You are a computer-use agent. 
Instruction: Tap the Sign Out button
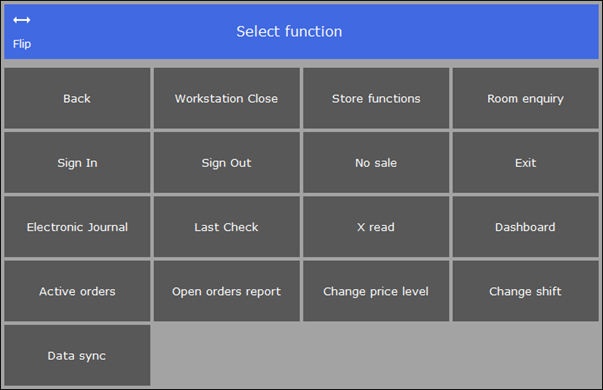(227, 163)
